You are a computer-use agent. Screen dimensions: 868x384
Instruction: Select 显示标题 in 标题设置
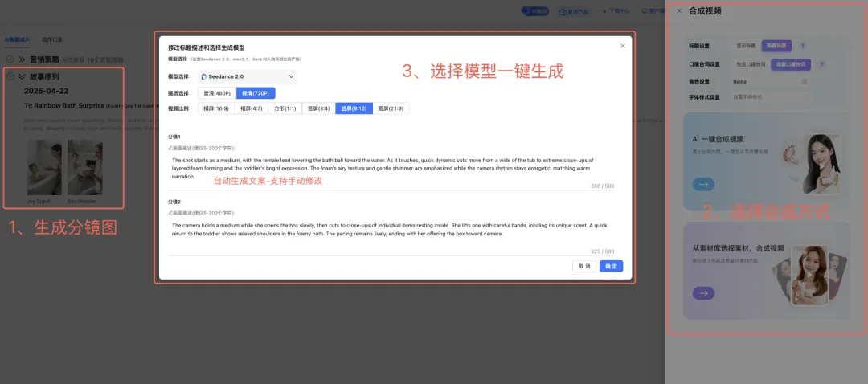[x=746, y=46]
